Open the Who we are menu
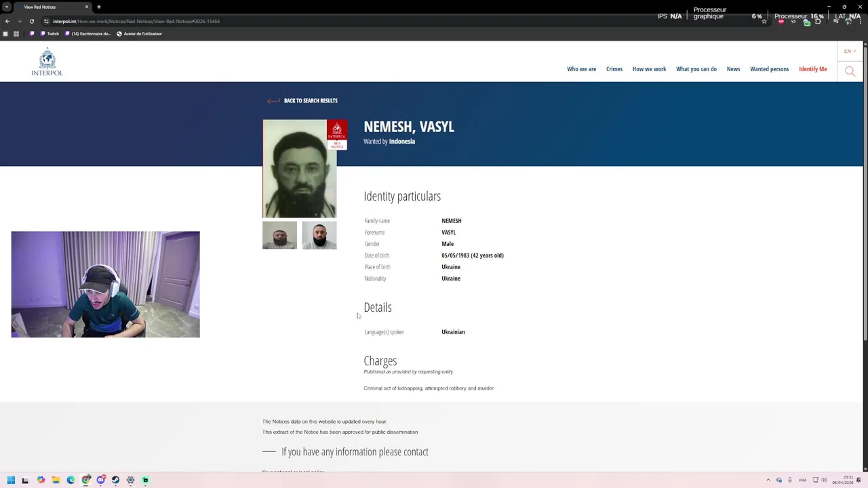 tap(581, 69)
